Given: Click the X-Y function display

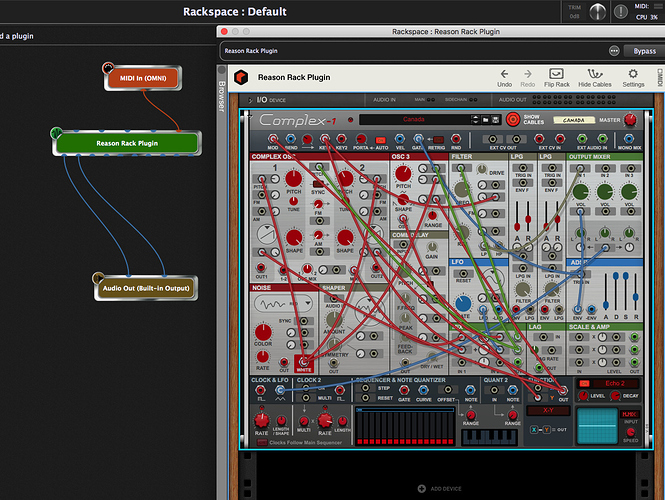Looking at the screenshot, I should click(x=548, y=411).
